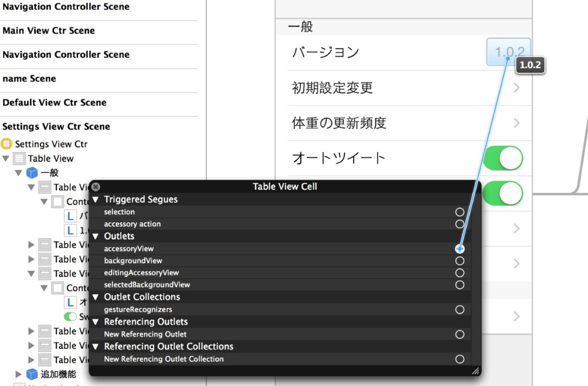Collapse the Triggered Segues section

point(96,199)
